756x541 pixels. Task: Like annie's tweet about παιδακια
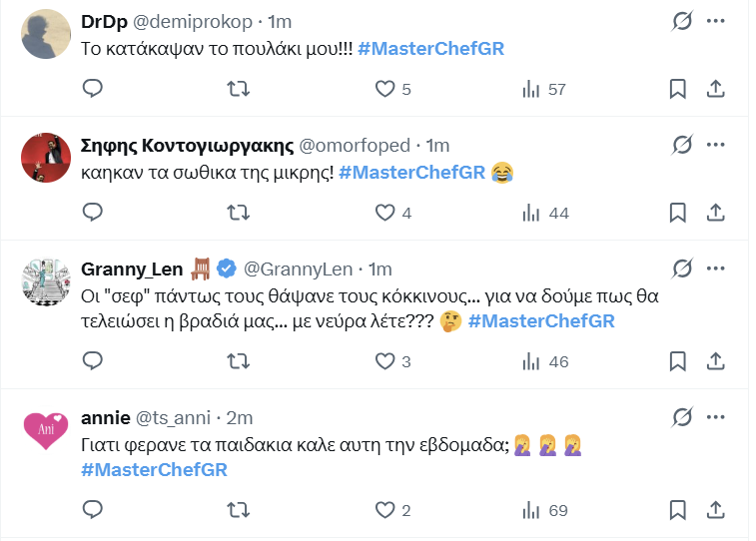(385, 510)
